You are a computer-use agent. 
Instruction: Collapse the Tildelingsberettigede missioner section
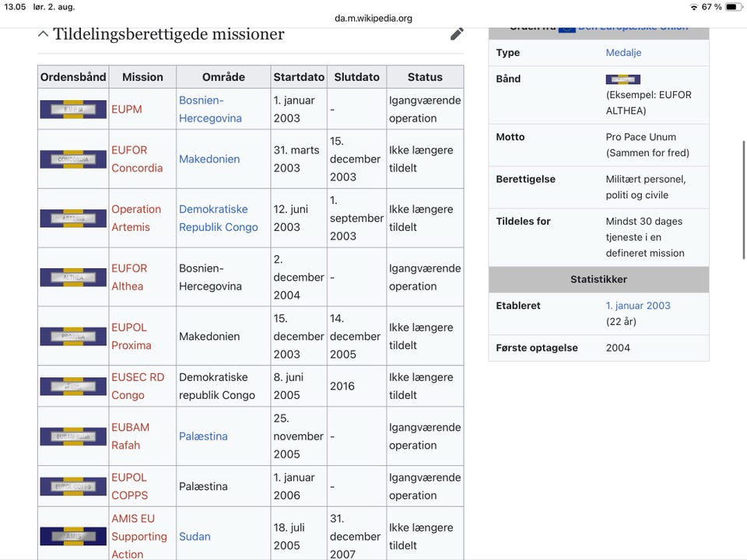tap(44, 34)
